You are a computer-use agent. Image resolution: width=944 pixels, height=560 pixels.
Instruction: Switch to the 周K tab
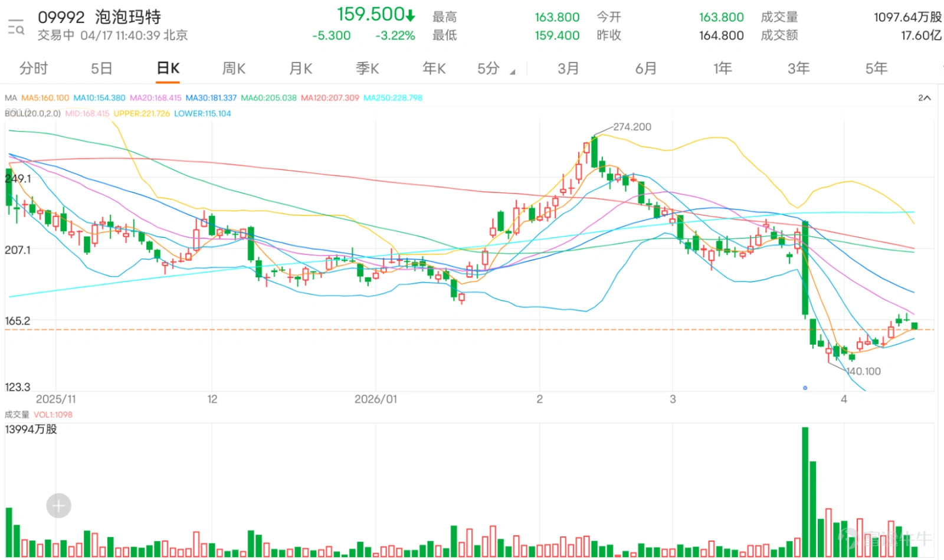click(234, 68)
